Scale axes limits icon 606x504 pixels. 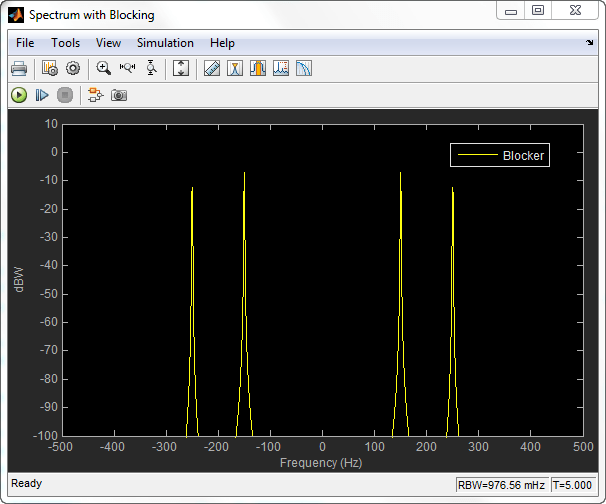[x=181, y=68]
